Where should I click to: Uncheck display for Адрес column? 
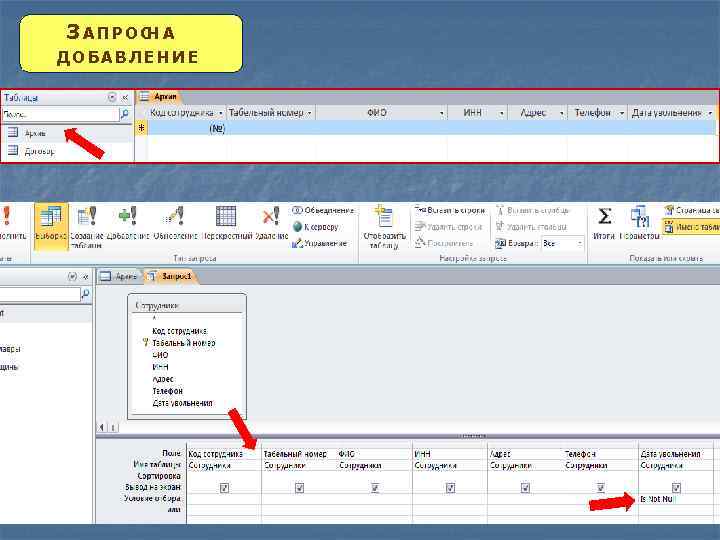point(525,488)
